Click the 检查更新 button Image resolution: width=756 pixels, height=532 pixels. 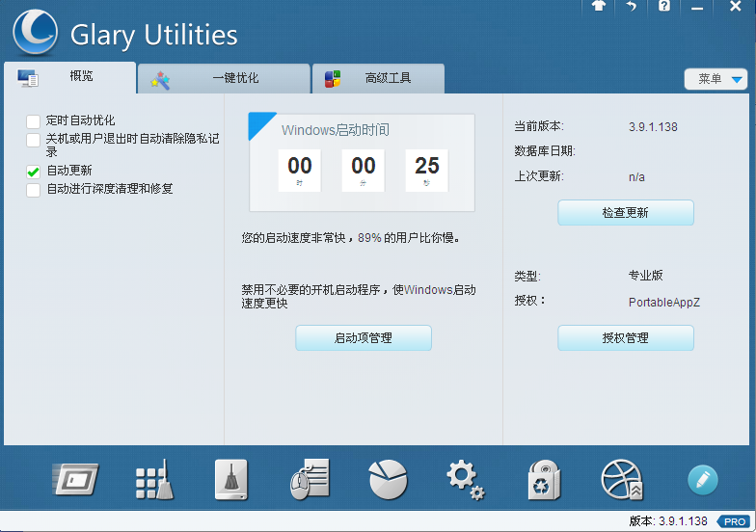625,213
